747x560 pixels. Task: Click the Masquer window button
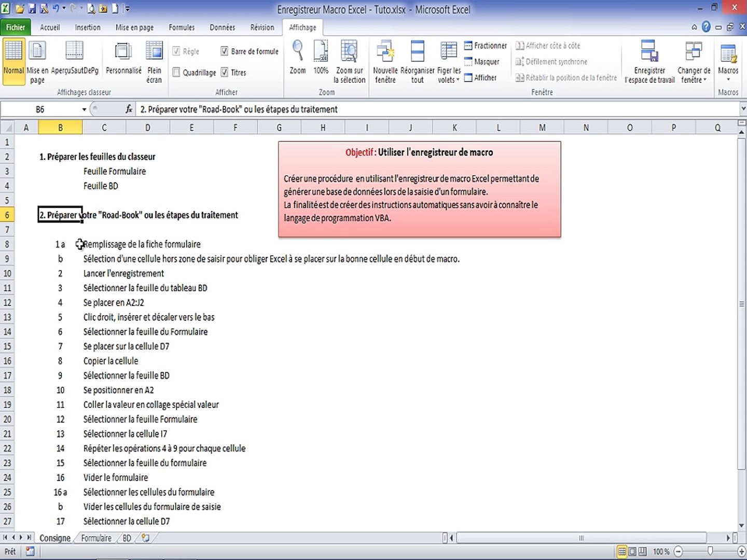point(482,62)
